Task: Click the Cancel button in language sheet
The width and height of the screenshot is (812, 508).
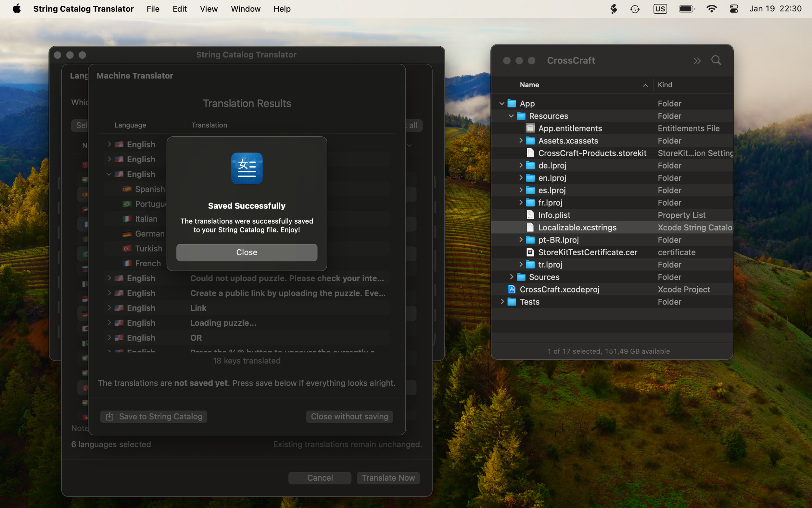Action: tap(320, 478)
